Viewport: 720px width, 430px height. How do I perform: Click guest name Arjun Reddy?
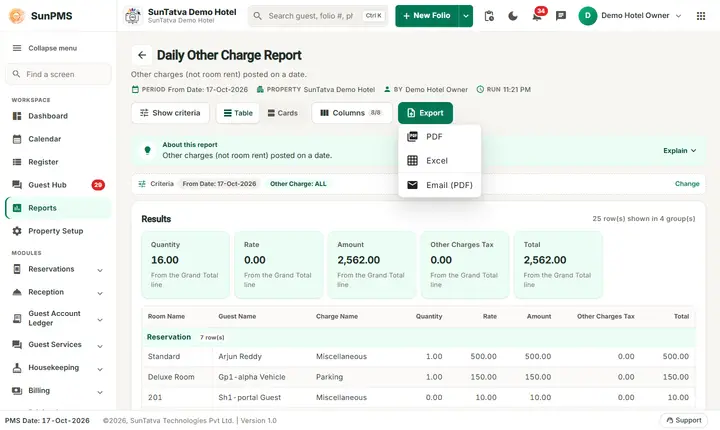tap(240, 356)
